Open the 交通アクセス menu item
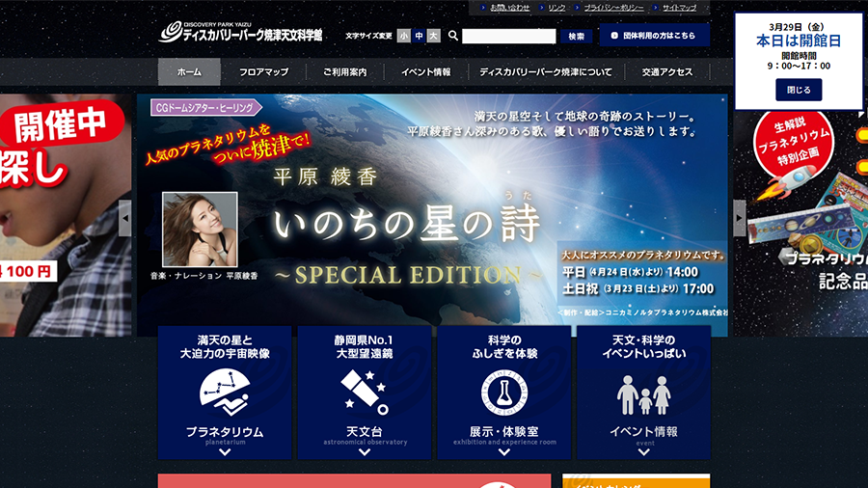The width and height of the screenshot is (868, 488). pos(667,72)
